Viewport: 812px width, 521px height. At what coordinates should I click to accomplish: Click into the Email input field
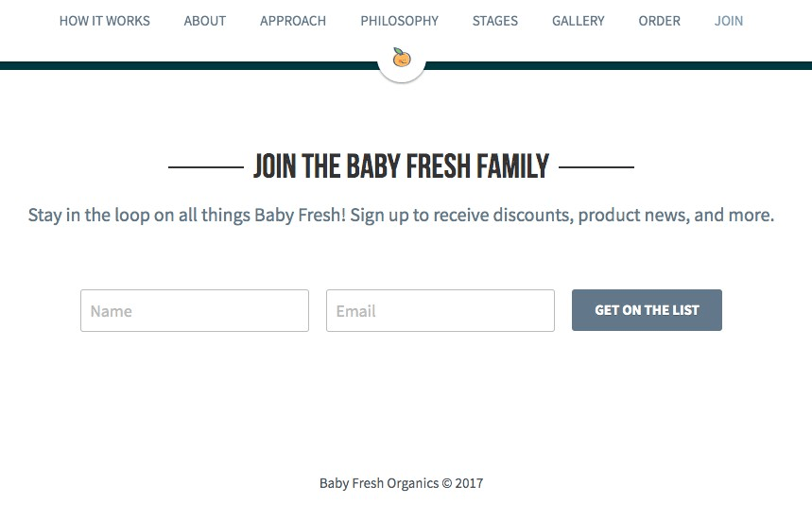(x=441, y=311)
